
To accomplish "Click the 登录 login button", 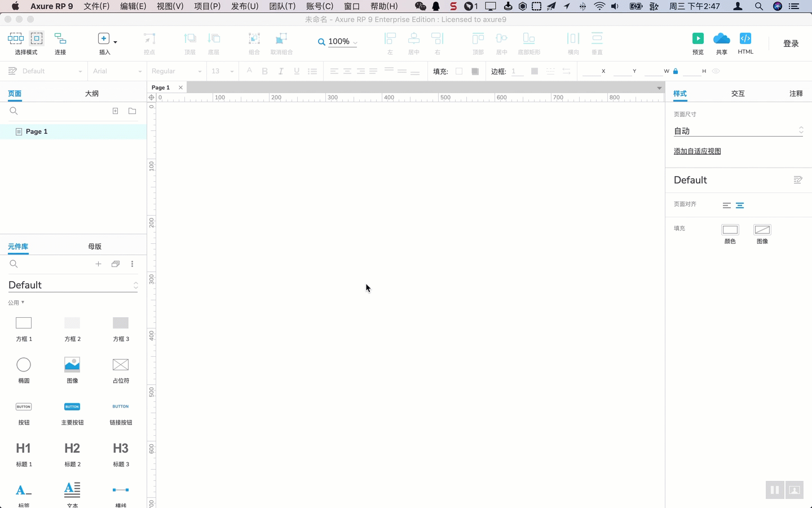I will [x=791, y=43].
